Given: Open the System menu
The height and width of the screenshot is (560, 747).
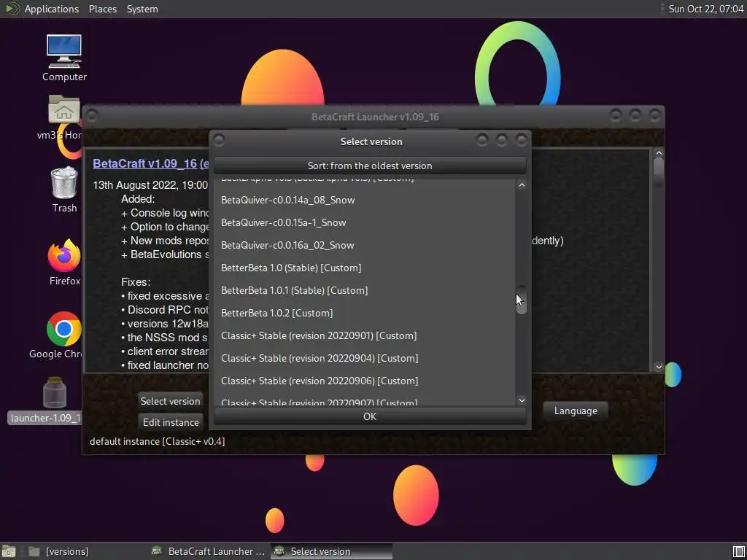Looking at the screenshot, I should (142, 9).
